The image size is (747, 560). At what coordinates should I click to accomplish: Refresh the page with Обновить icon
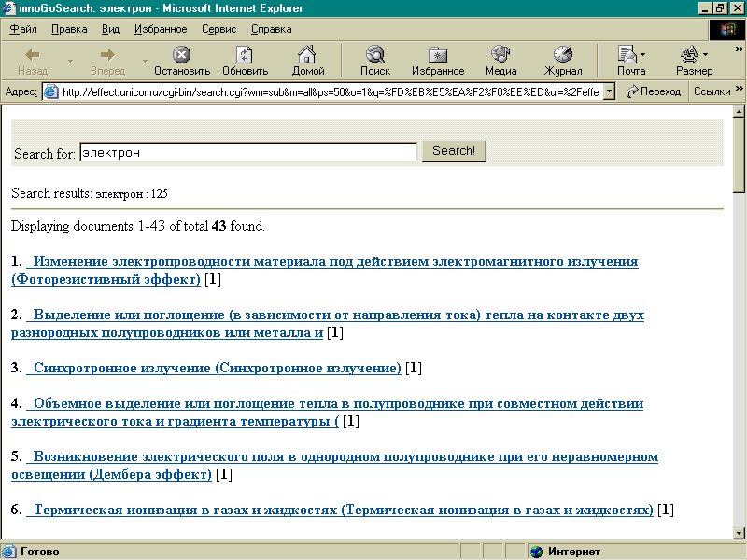click(245, 55)
